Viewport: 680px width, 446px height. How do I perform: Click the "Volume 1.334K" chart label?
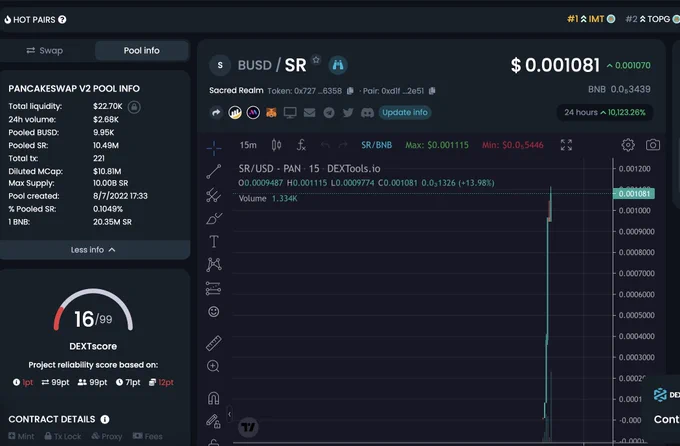click(268, 199)
